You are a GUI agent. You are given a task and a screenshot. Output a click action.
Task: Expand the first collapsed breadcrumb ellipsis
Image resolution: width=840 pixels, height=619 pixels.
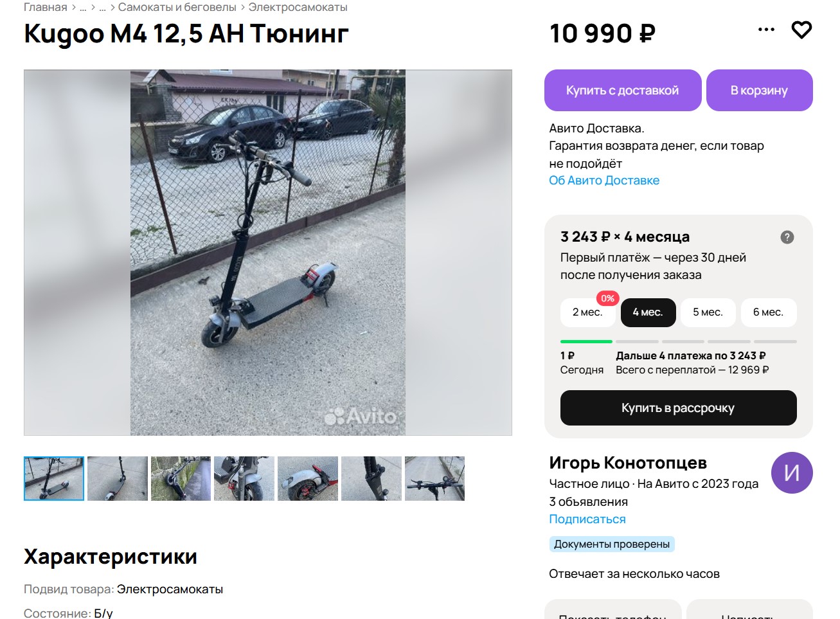pos(83,8)
